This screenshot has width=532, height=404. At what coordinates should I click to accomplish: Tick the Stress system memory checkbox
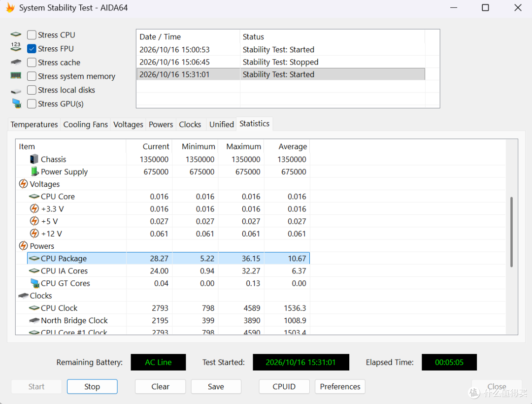[x=32, y=76]
